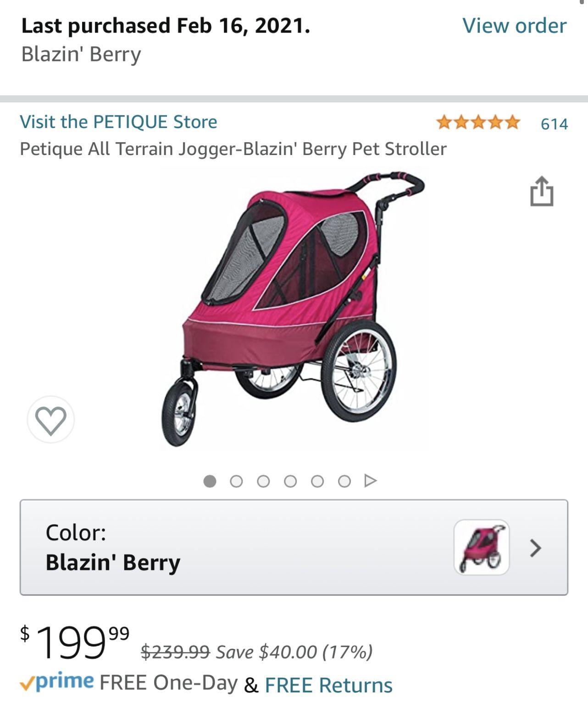Screen dimensions: 588x719
Task: Tap the last orange star in rating
Action: pos(511,122)
